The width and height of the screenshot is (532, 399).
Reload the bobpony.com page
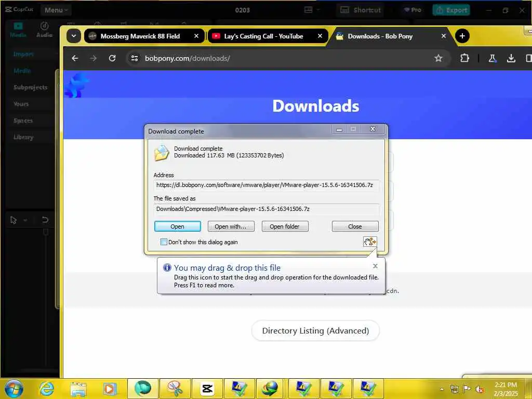tap(112, 58)
